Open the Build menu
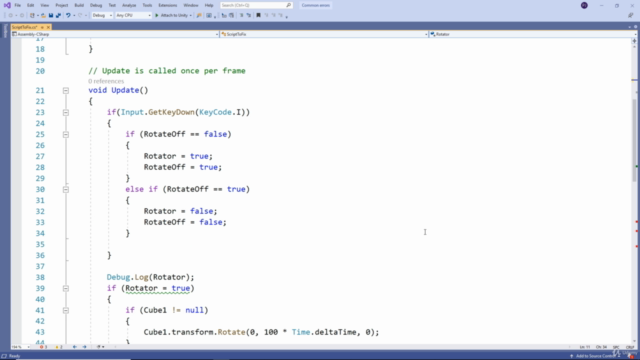This screenshot has height=360, width=640. (x=79, y=5)
